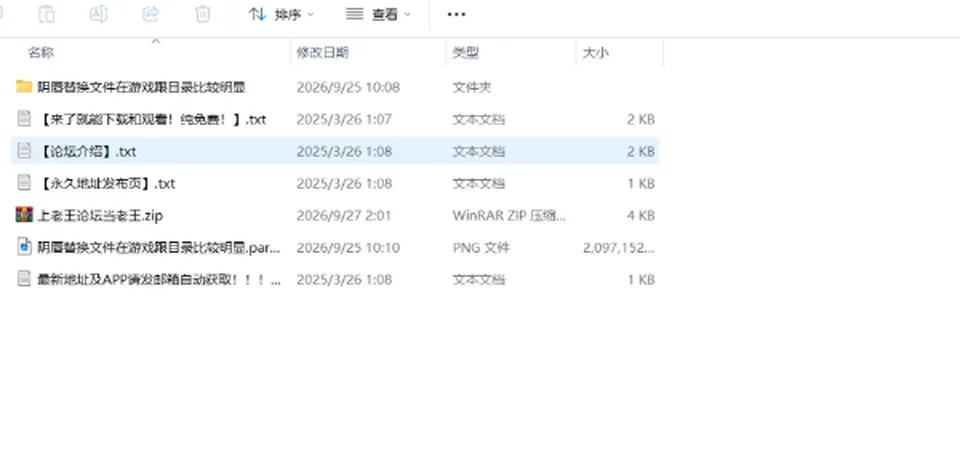Click the yellow folder icon of the first row
Viewport: 960px width, 467px height.
tap(24, 86)
